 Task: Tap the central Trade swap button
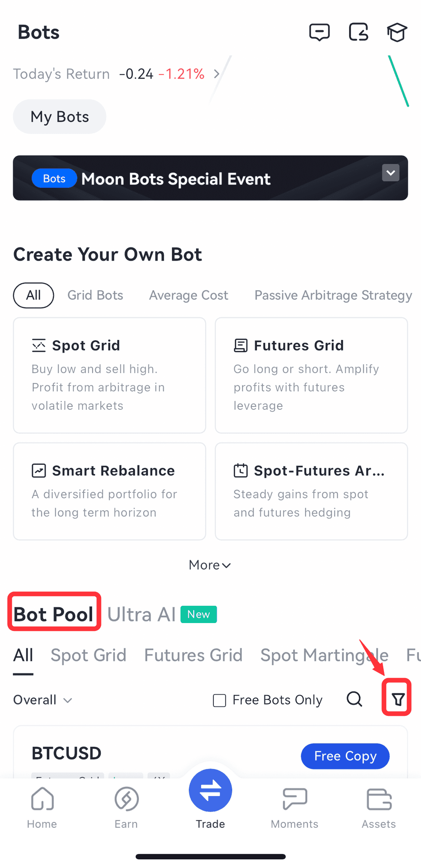(x=210, y=791)
